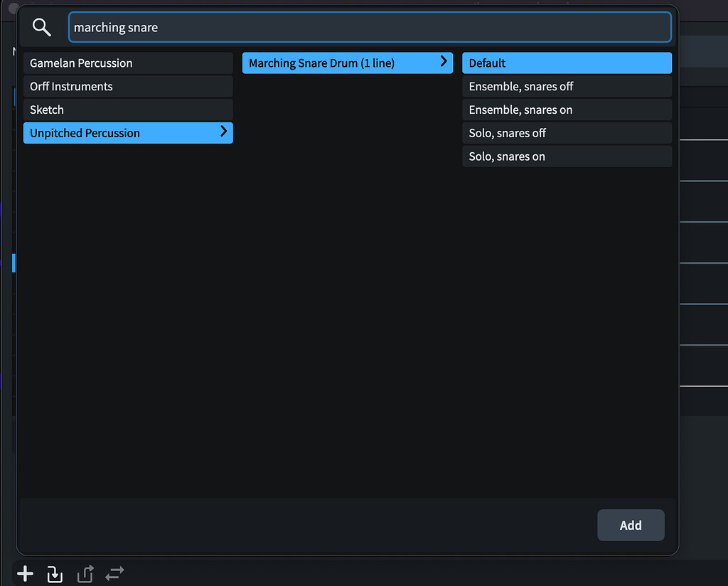Choose 'Solo, snares off' variant
The image size is (728, 586).
(567, 133)
